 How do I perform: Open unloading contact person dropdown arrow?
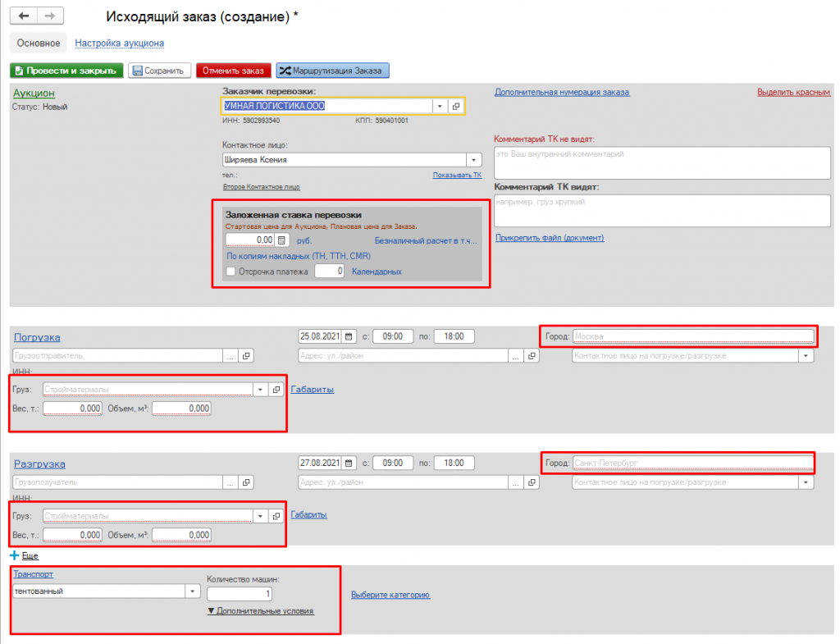[806, 482]
